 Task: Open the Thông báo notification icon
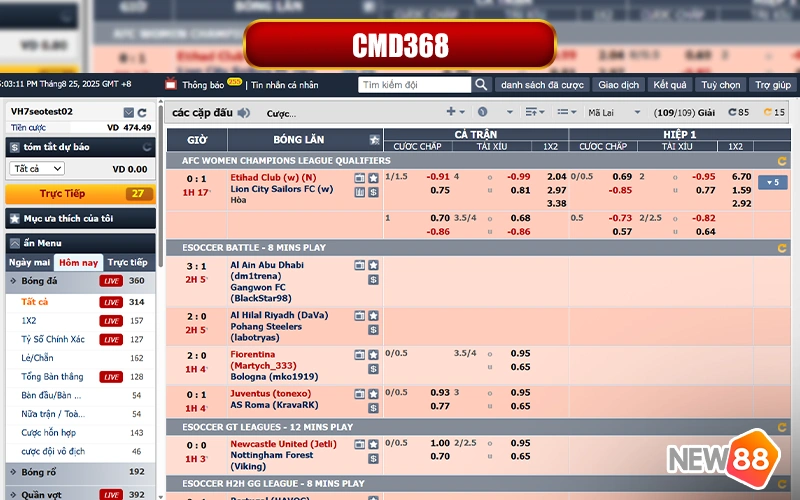pyautogui.click(x=171, y=84)
